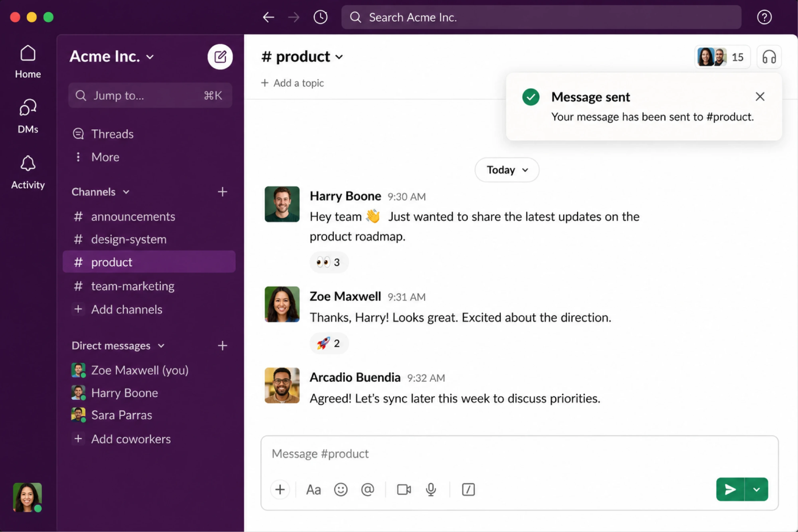
Task: Open send options dropdown next to send
Action: (x=756, y=489)
